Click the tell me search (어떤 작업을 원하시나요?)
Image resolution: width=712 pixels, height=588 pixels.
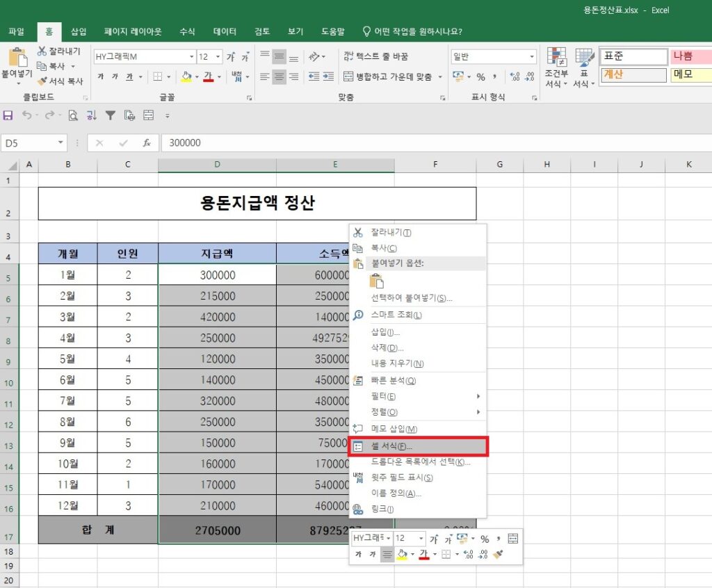(412, 31)
